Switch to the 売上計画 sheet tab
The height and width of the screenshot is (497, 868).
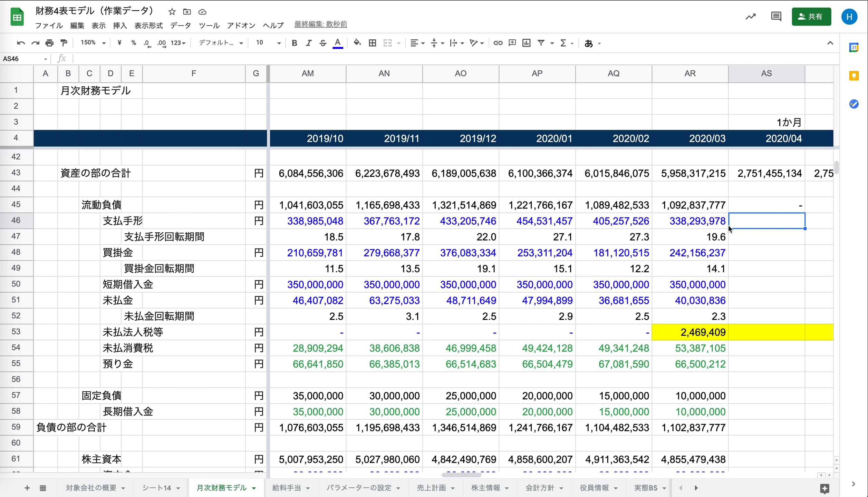(431, 488)
